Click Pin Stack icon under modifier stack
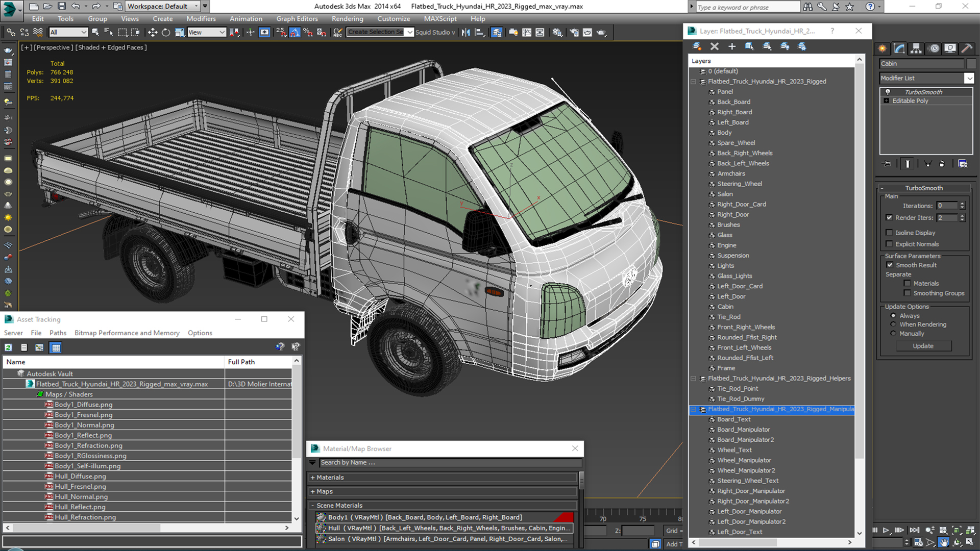The height and width of the screenshot is (551, 980). pyautogui.click(x=888, y=164)
